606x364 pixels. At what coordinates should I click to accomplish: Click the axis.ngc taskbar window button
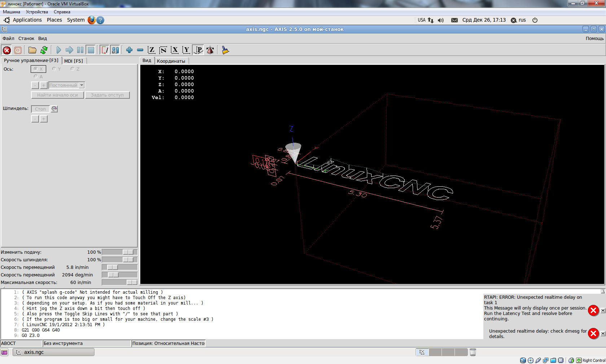tap(54, 352)
